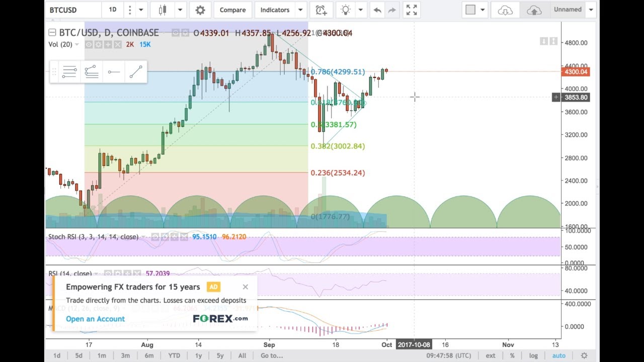Close the FOREX.com ad popup
644x362 pixels.
245,287
